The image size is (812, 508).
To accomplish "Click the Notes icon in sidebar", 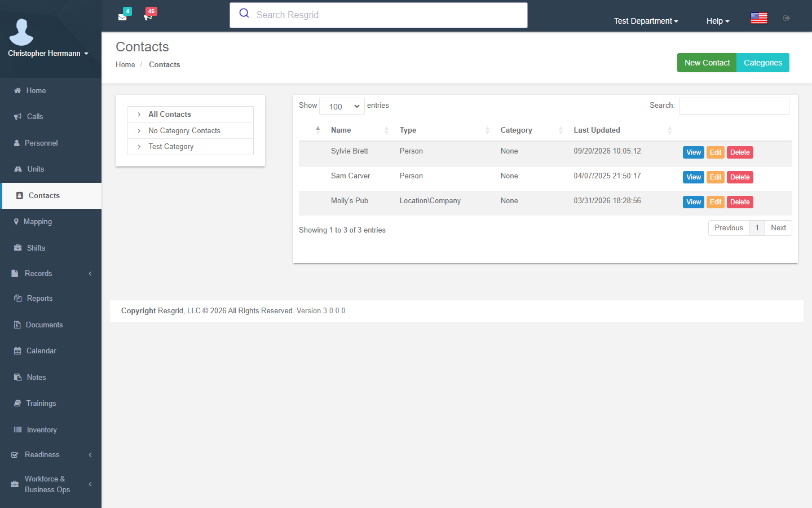I will coord(17,377).
